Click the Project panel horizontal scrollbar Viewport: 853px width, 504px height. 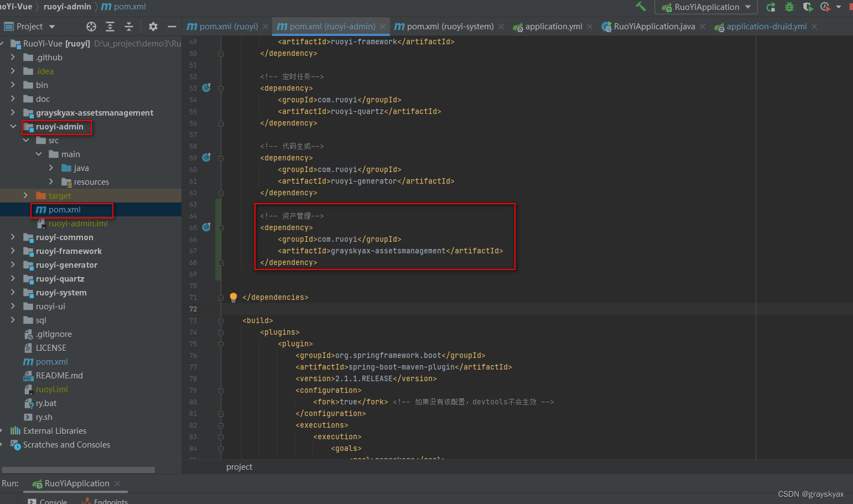78,470
